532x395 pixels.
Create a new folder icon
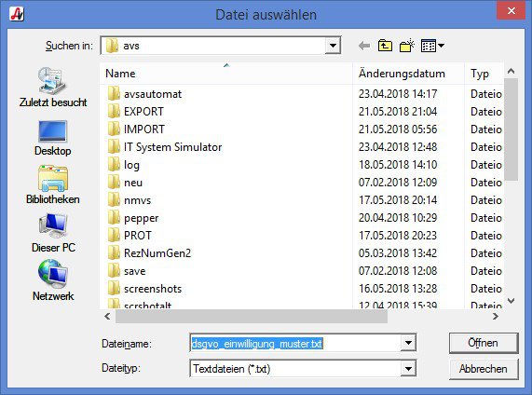(407, 46)
